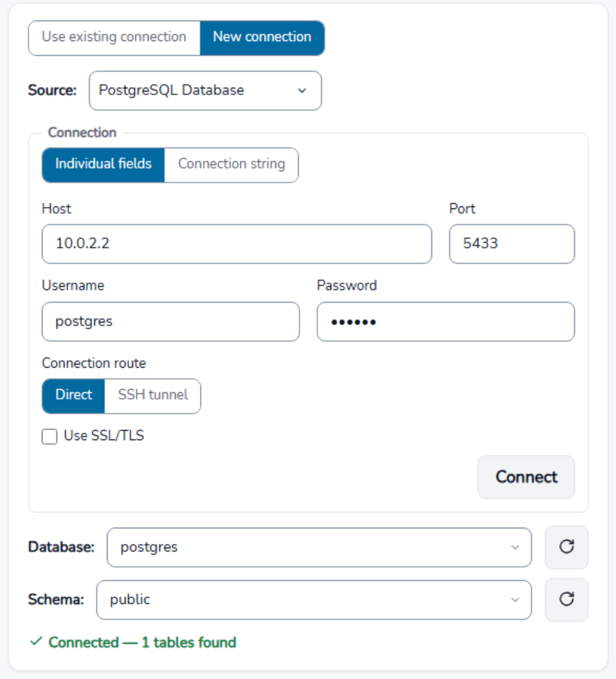This screenshot has width=616, height=679.
Task: Click the Source dropdown chevron arrow
Action: (302, 90)
